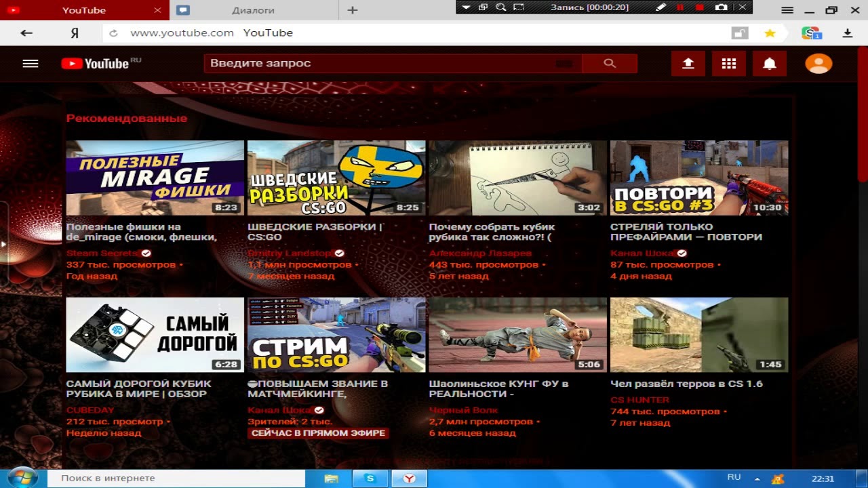Click the СЕЙЧАС В ПРЯМОМ ЭФИРЕ badge
The image size is (868, 488).
tap(318, 433)
